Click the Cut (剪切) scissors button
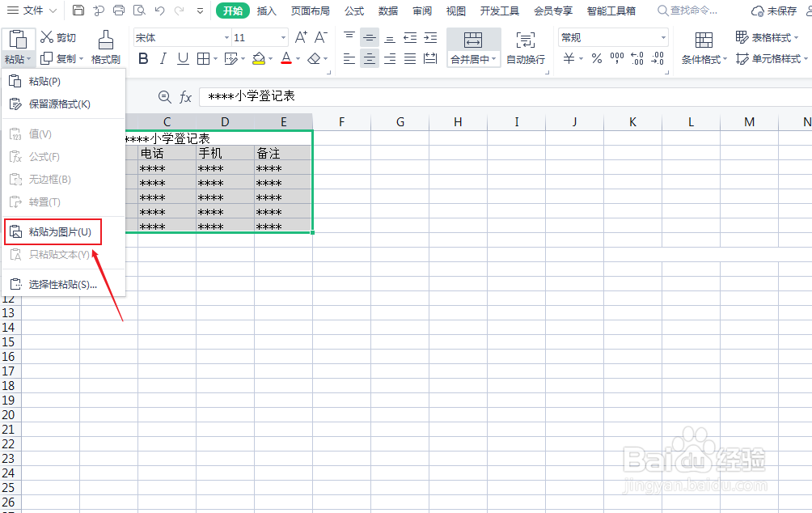The width and height of the screenshot is (812, 513). (x=58, y=37)
